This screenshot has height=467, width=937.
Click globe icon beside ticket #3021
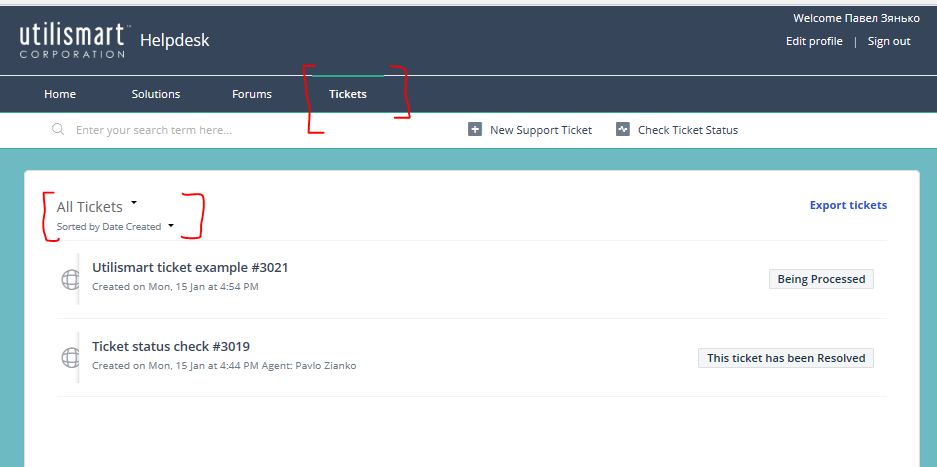click(x=71, y=279)
